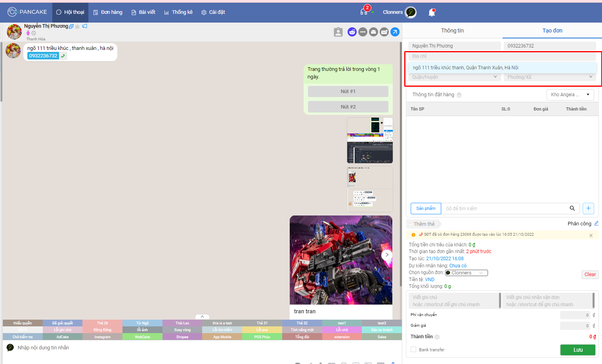
Task: Click the gear icon beside Thành tiền
Action: (x=437, y=337)
